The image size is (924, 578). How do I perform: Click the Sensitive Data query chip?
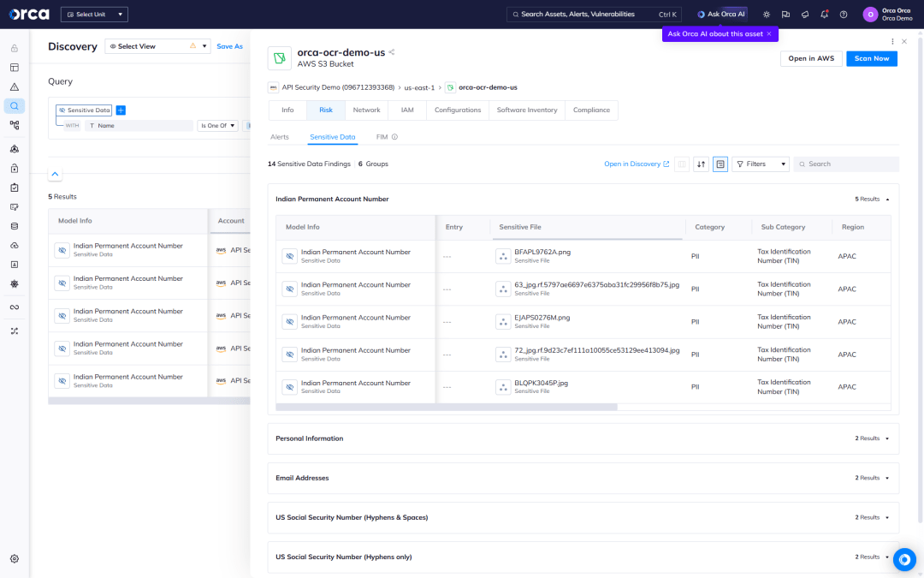tap(84, 110)
